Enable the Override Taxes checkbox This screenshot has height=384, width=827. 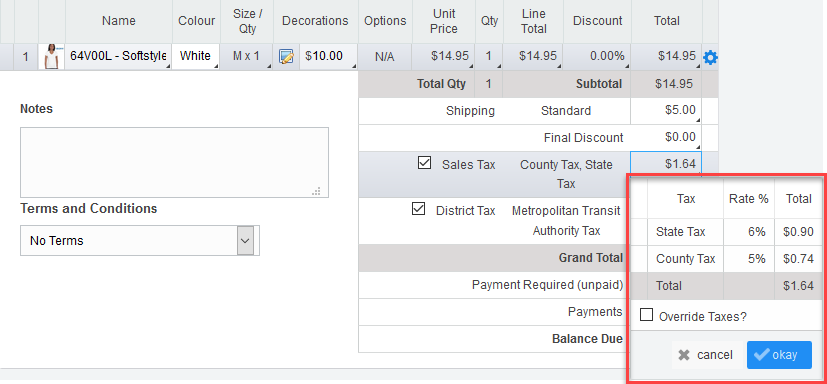tap(646, 315)
